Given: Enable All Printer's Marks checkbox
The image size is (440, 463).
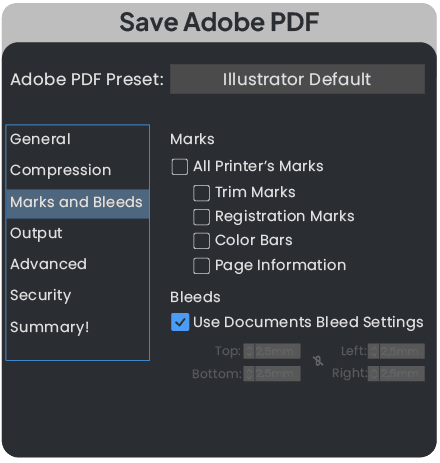Looking at the screenshot, I should pyautogui.click(x=180, y=167).
